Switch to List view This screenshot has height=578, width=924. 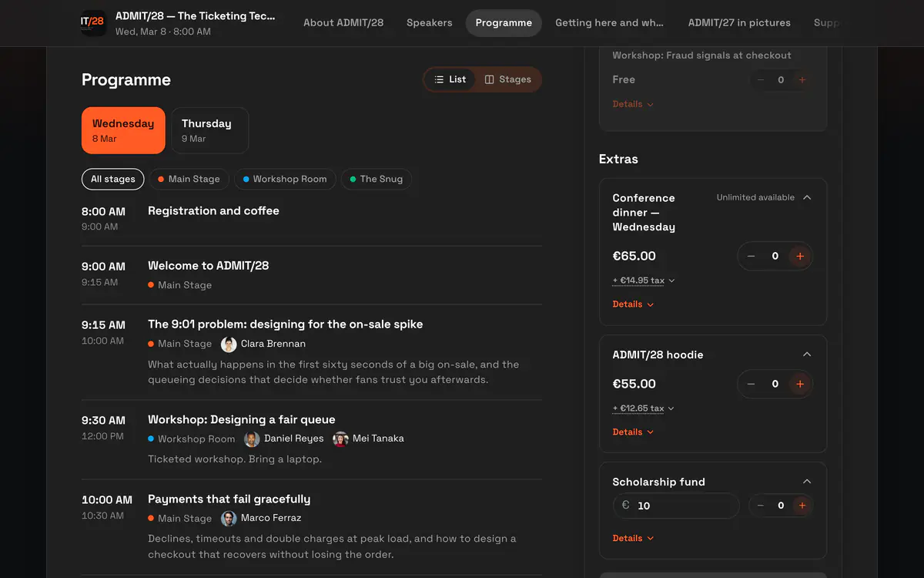[x=450, y=79]
